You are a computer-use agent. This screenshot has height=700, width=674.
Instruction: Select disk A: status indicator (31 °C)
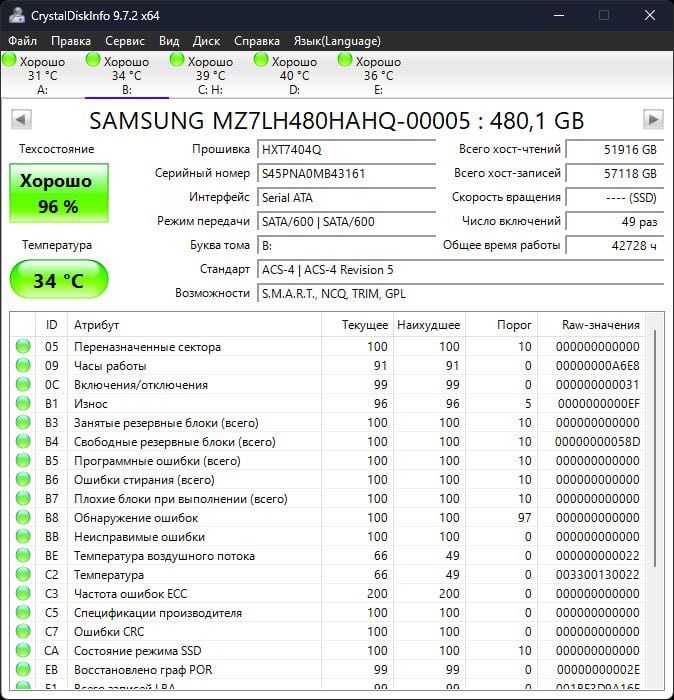pyautogui.click(x=42, y=74)
